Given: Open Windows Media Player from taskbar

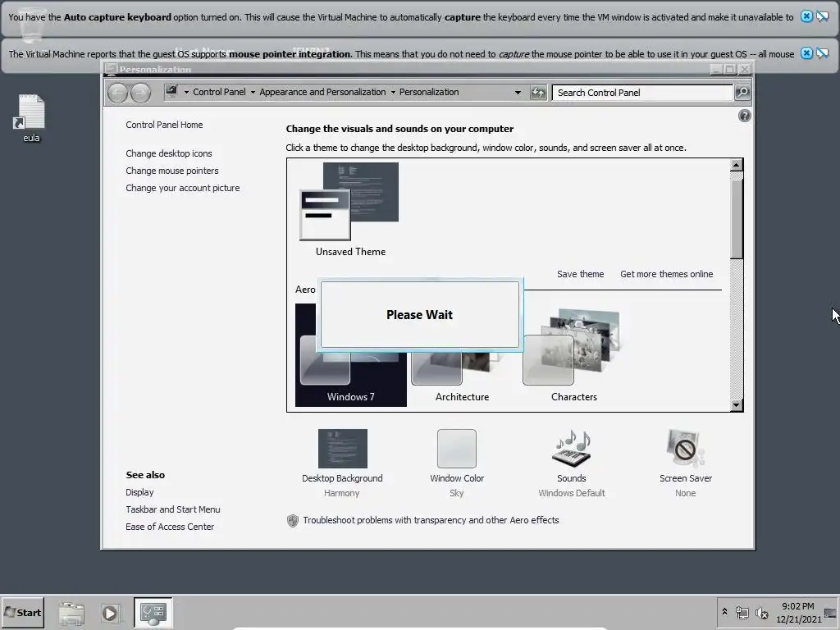Looking at the screenshot, I should pos(110,613).
